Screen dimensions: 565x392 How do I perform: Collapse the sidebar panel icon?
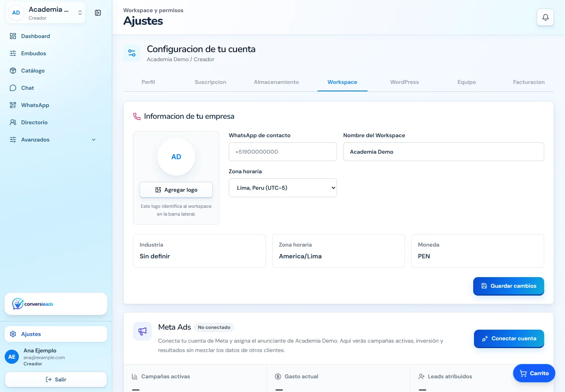[x=98, y=13]
